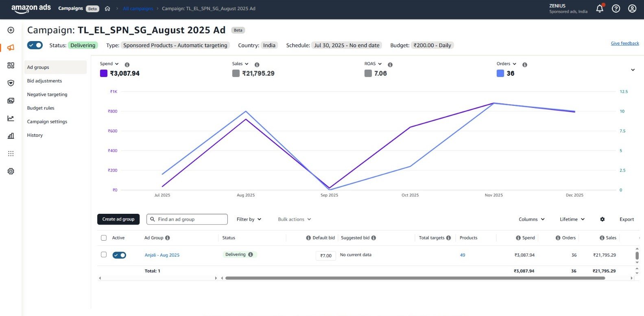Open the Give feedback link
This screenshot has height=316, width=644.
(625, 44)
